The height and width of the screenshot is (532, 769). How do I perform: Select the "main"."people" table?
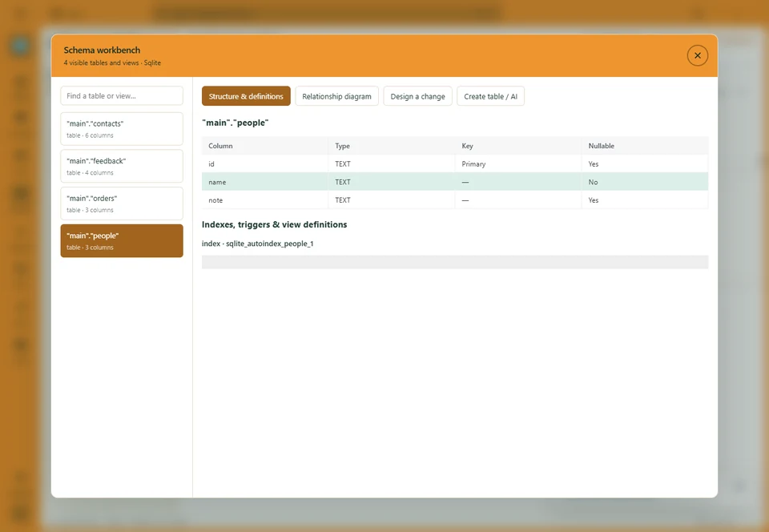click(x=122, y=240)
